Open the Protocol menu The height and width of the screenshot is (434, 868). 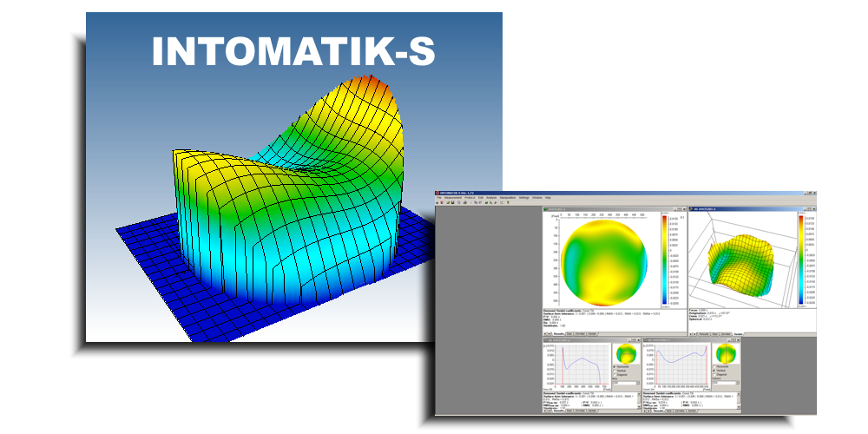(470, 198)
